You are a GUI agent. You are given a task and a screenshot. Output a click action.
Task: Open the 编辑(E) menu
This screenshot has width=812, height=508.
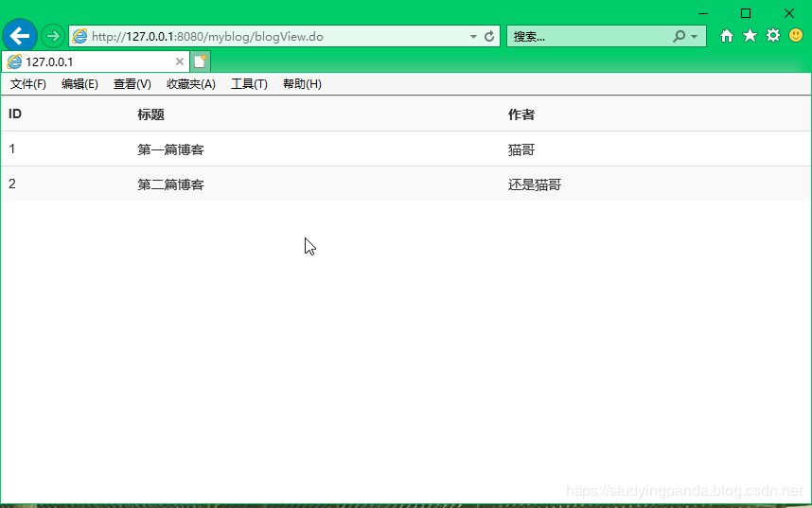click(x=79, y=84)
